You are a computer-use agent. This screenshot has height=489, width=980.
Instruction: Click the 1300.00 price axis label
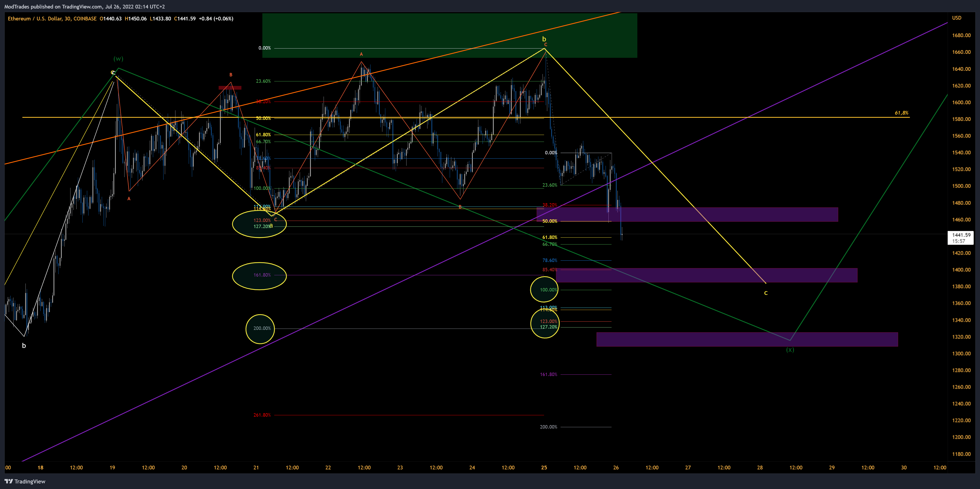click(961, 353)
